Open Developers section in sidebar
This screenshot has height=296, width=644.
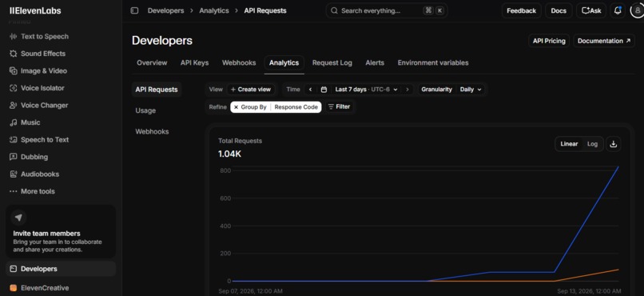[61, 269]
